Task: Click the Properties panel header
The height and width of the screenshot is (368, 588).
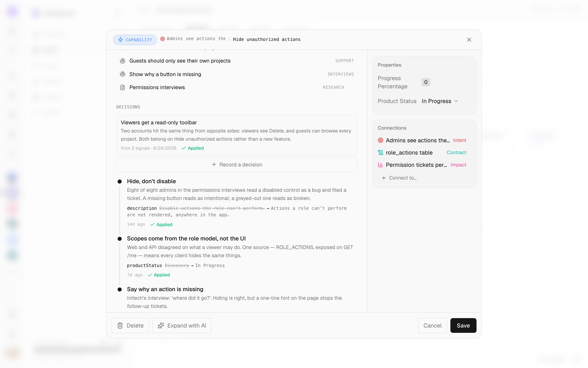Action: (x=390, y=65)
